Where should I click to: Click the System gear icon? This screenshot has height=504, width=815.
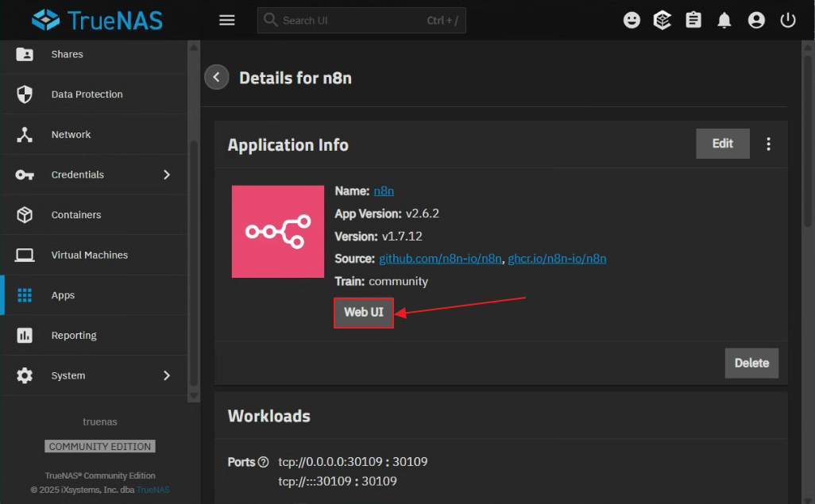pyautogui.click(x=25, y=375)
